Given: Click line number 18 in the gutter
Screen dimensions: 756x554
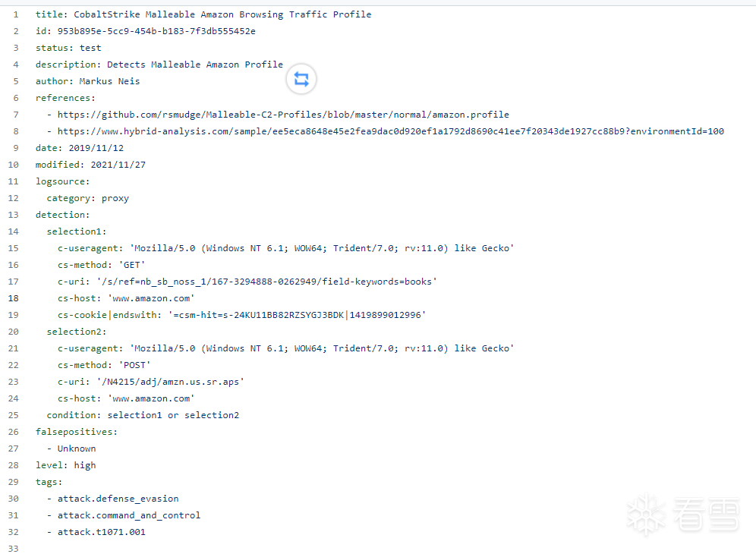Looking at the screenshot, I should point(14,298).
